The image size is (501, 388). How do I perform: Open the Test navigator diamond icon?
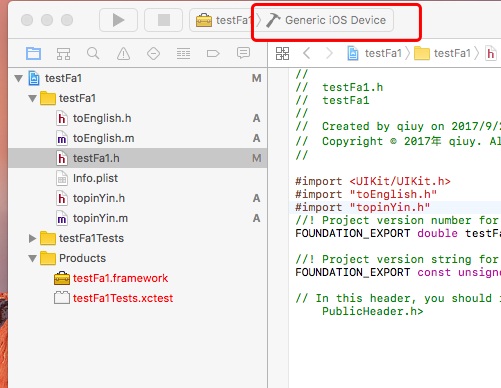click(x=153, y=53)
